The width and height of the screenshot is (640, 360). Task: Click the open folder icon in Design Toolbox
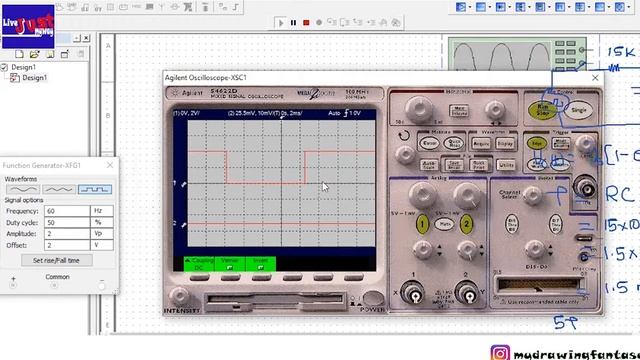(35, 54)
